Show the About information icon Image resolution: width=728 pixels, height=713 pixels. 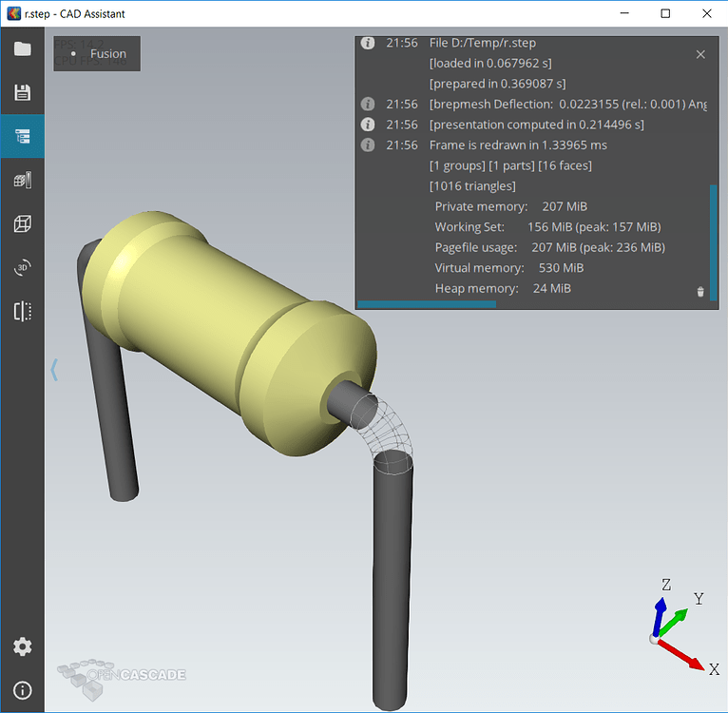click(22, 690)
